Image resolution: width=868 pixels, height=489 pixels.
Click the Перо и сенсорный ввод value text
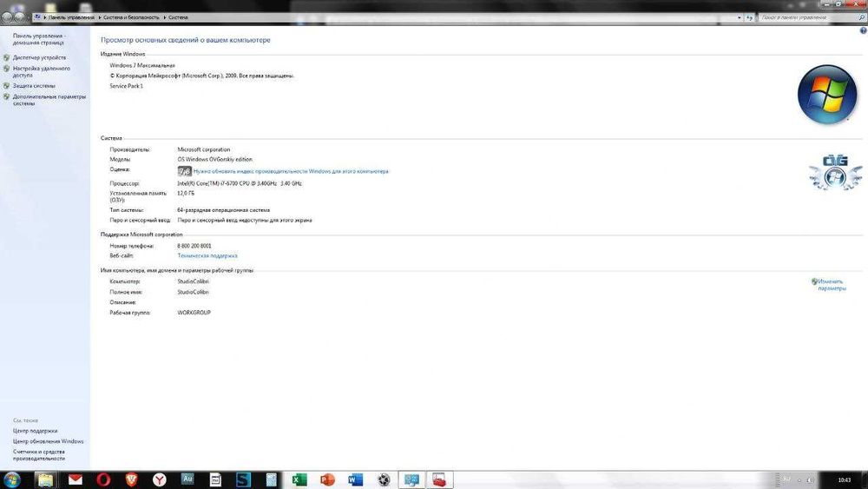coord(245,221)
